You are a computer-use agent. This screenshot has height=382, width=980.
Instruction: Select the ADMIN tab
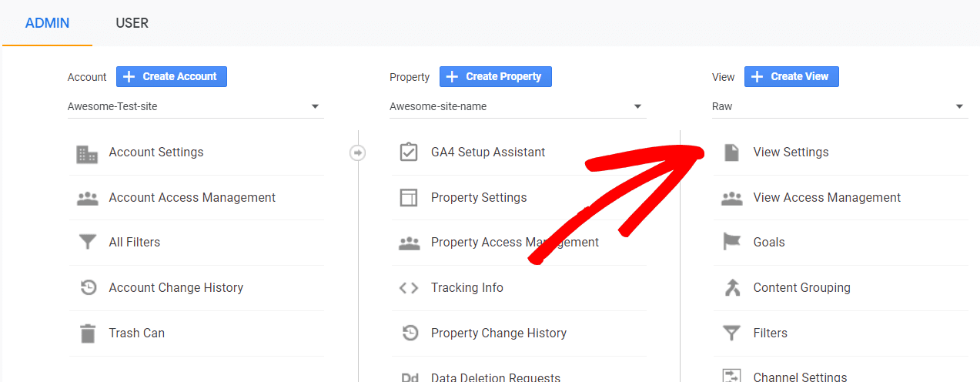[48, 23]
